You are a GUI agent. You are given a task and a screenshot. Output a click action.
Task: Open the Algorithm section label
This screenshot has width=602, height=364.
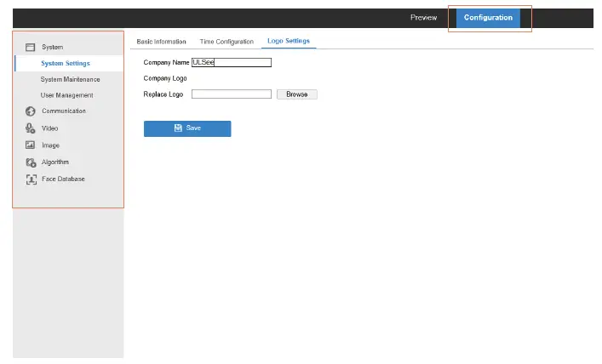(54, 162)
